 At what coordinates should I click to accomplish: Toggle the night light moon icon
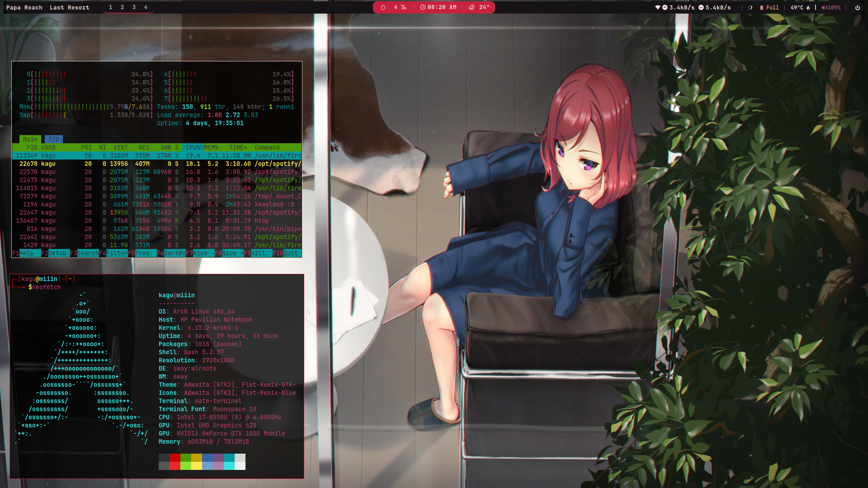pos(750,7)
